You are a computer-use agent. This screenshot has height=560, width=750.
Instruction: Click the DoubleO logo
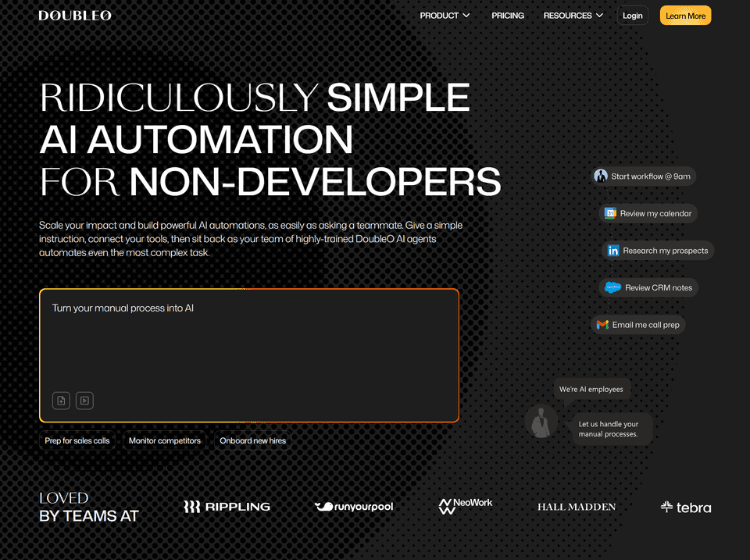(x=75, y=15)
